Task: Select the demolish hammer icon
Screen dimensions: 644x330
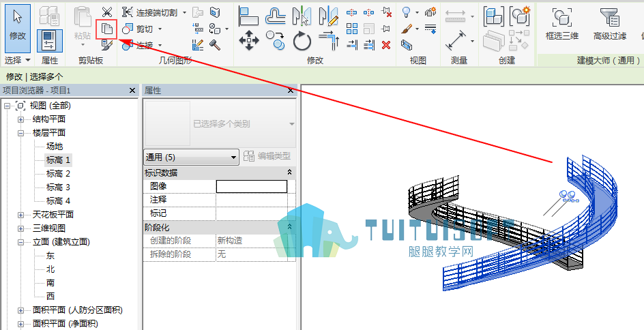Action: click(215, 45)
